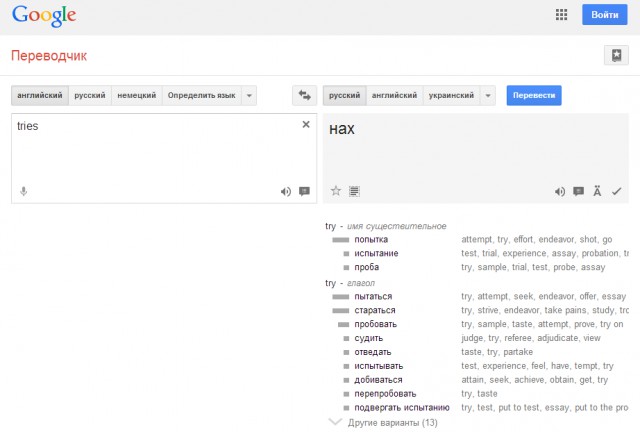Select украинский as target language
640x432 pixels.
point(451,96)
